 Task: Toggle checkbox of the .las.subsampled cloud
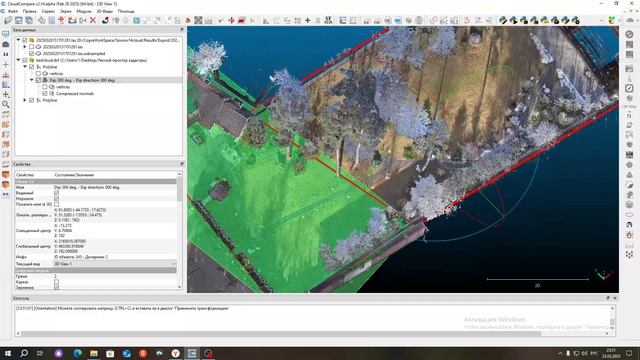(x=31, y=53)
